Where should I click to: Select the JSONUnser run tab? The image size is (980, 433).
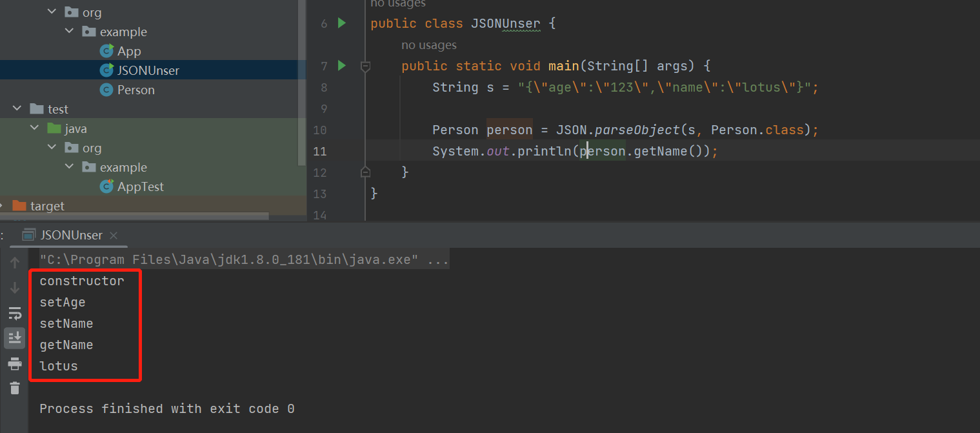70,235
